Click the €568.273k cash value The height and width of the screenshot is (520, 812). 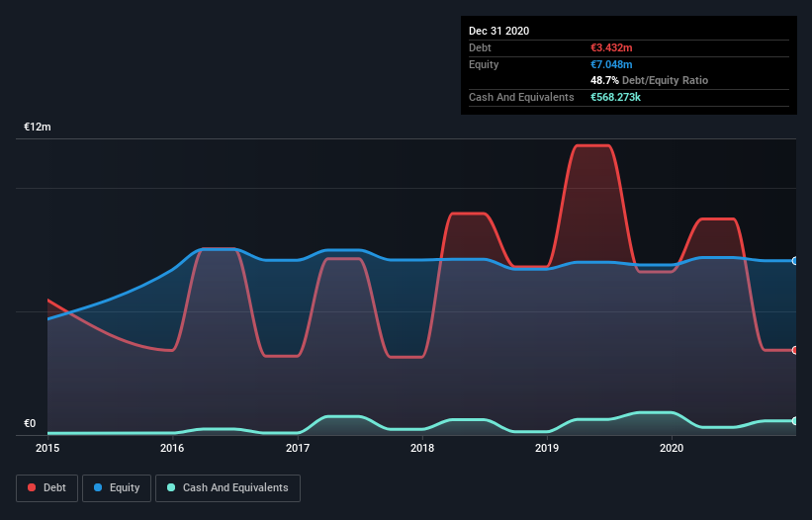pos(616,97)
